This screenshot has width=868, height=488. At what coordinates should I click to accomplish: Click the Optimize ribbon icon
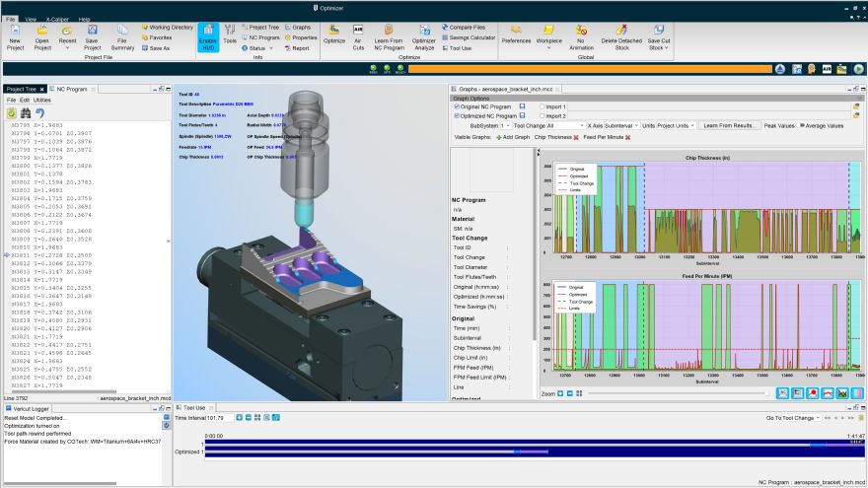[x=333, y=36]
